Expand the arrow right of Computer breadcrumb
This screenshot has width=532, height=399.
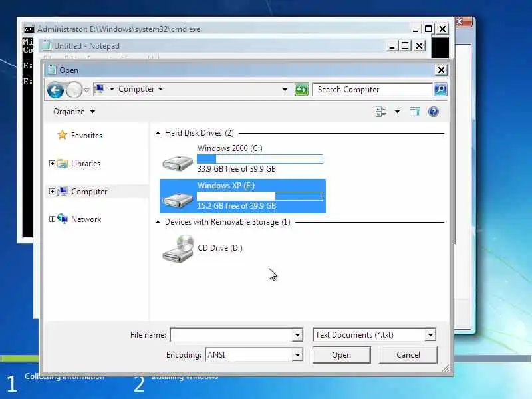tap(160, 89)
